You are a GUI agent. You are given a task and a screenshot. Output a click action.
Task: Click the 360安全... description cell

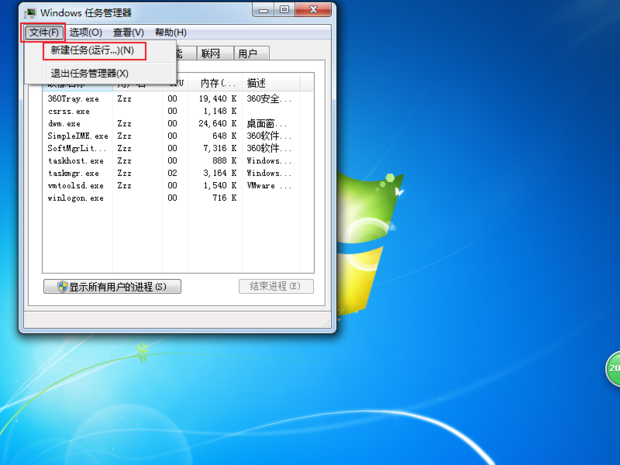pos(269,99)
